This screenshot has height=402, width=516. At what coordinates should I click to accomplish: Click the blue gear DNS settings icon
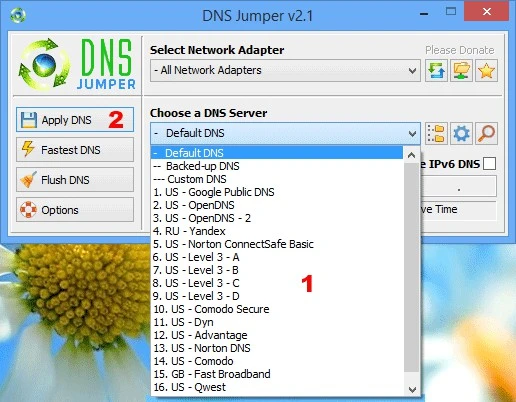461,134
